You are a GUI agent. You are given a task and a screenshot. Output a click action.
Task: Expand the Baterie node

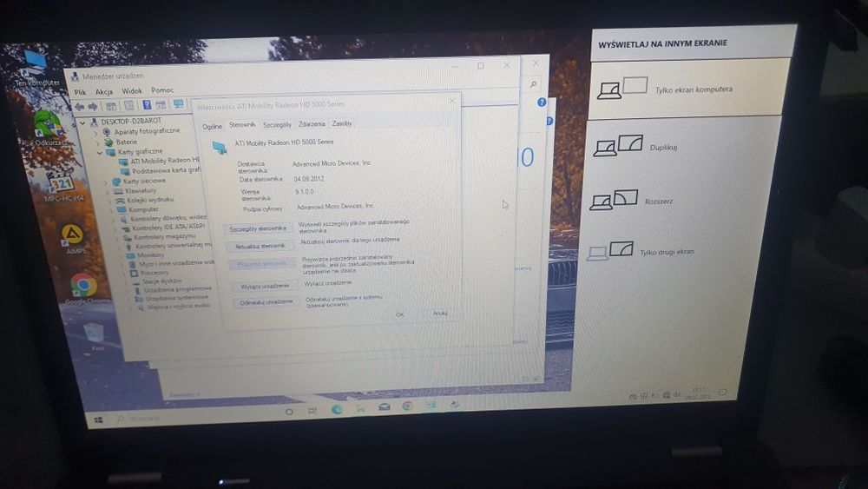pyautogui.click(x=97, y=143)
